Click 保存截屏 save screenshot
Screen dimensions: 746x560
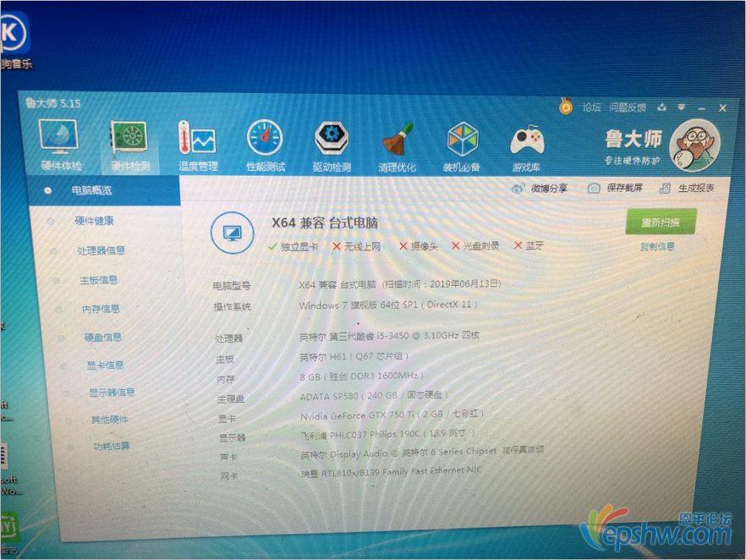pos(625,188)
